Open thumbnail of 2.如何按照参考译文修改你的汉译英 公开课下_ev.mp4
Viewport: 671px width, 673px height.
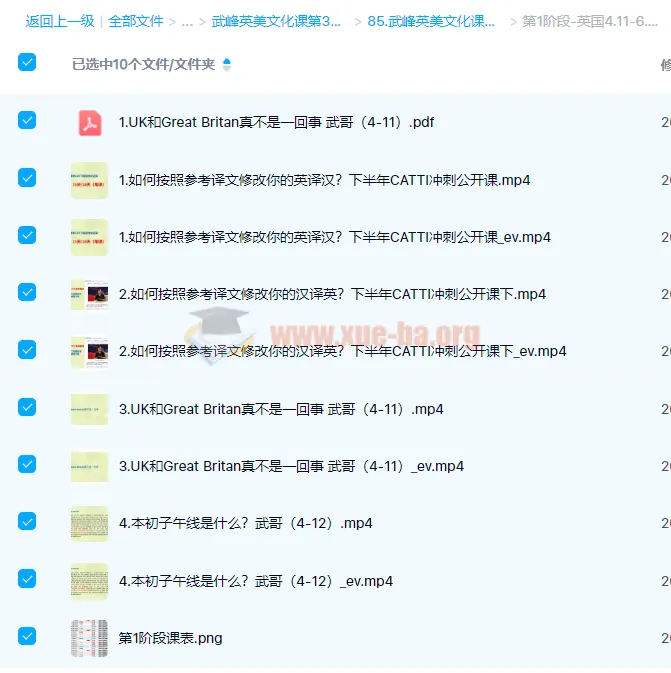click(89, 352)
